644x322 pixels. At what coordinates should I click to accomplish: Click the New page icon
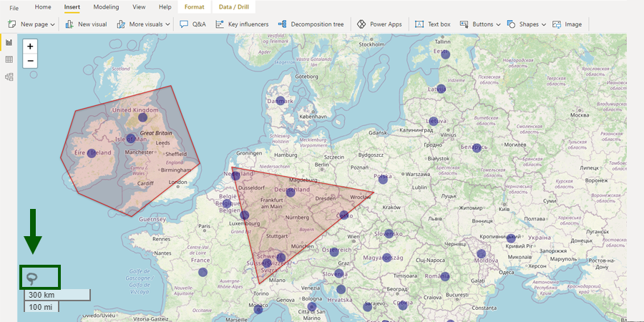pyautogui.click(x=12, y=24)
